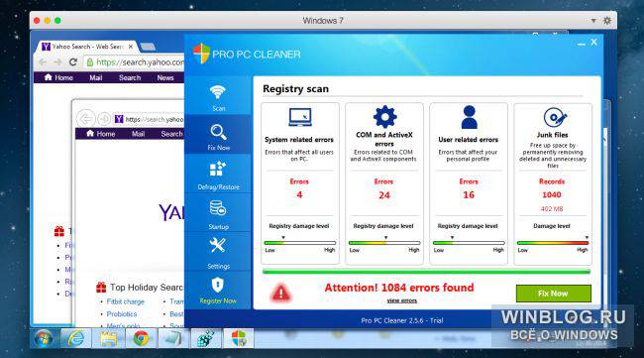This screenshot has width=644, height=358.
Task: Open Search in Chrome's Yahoo navigation bar
Action: [130, 77]
